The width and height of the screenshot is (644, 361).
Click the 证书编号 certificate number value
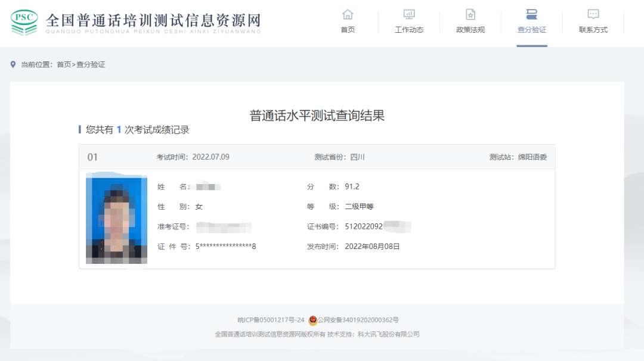pyautogui.click(x=377, y=226)
